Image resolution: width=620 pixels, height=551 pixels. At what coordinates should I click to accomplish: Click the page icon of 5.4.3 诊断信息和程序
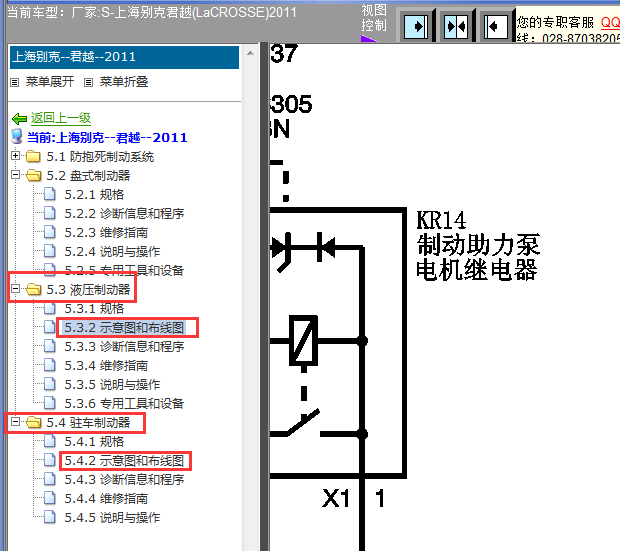tap(50, 479)
